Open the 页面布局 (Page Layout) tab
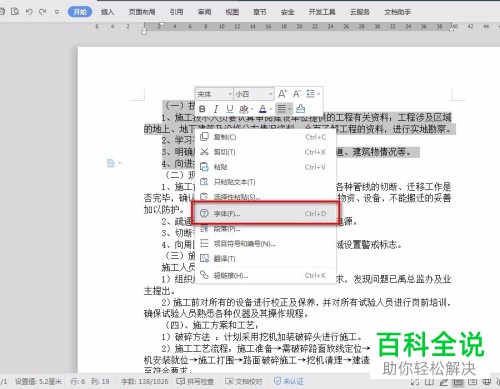 (x=142, y=12)
